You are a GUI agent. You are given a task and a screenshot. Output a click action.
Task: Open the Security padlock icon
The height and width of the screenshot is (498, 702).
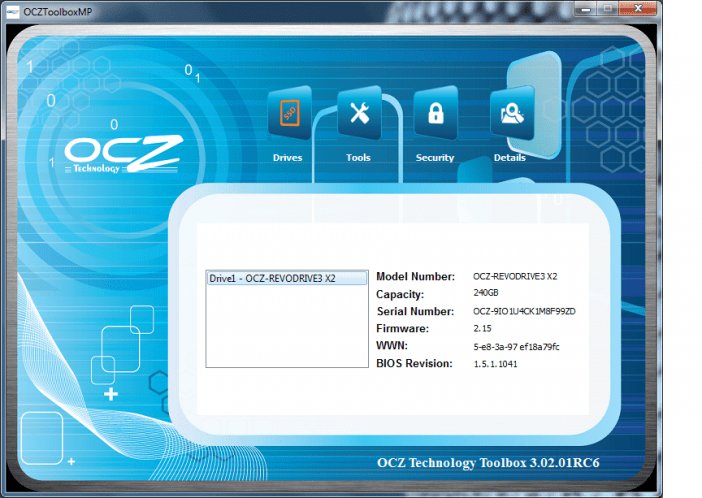(436, 112)
